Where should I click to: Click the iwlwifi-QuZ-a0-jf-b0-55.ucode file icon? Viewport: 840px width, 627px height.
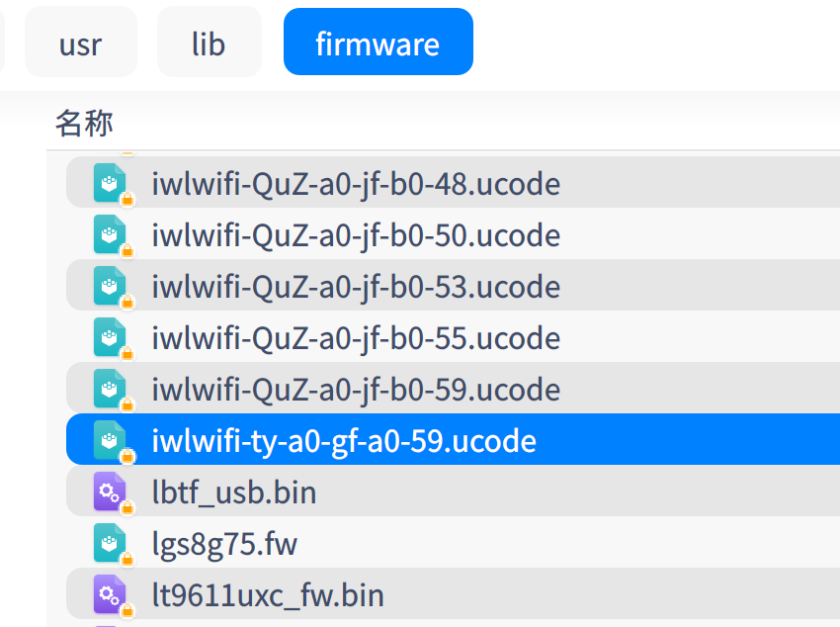[110, 337]
